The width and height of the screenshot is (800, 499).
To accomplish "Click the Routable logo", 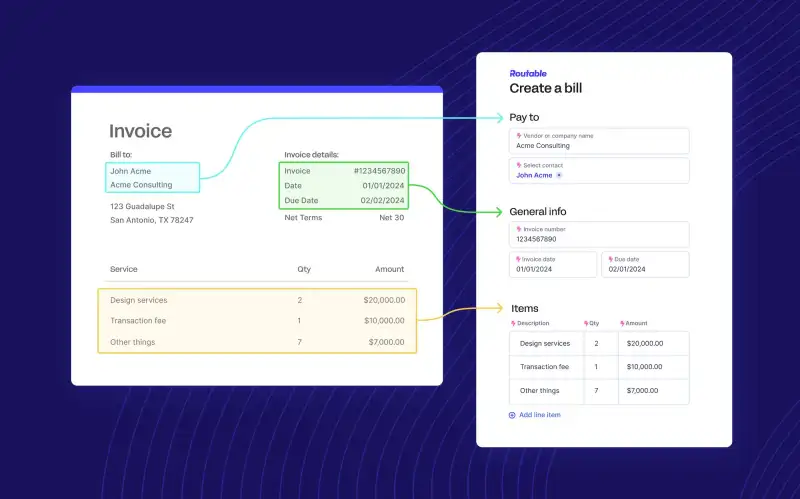I will 528,73.
